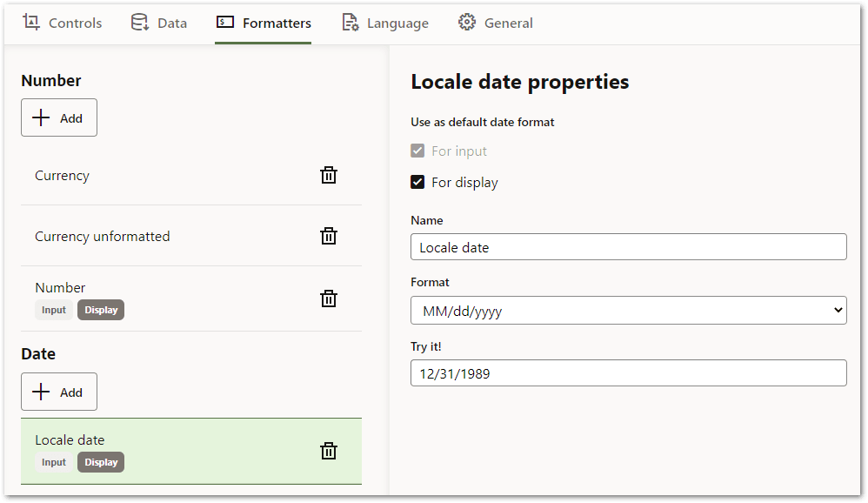Click the Input badge under Number
This screenshot has width=868, height=503.
[x=54, y=309]
